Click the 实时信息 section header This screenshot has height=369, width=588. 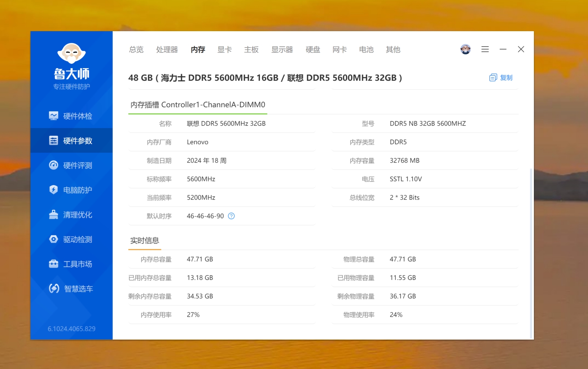145,241
